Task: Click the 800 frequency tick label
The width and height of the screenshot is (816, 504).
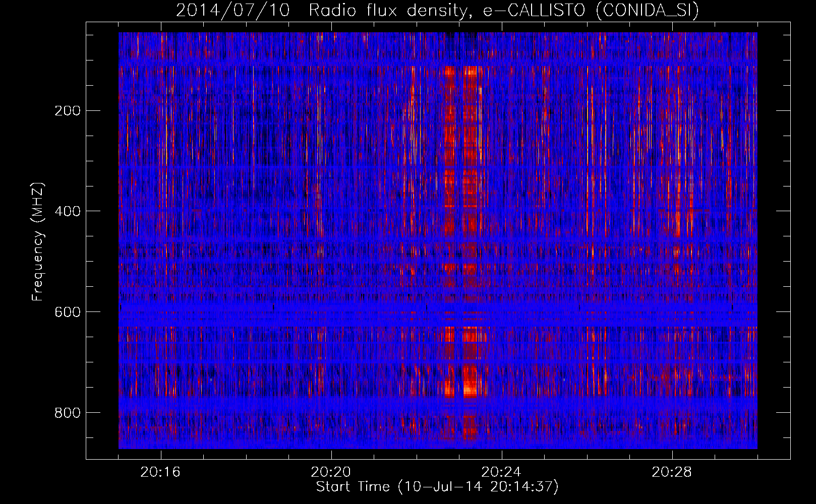Action: (68, 413)
